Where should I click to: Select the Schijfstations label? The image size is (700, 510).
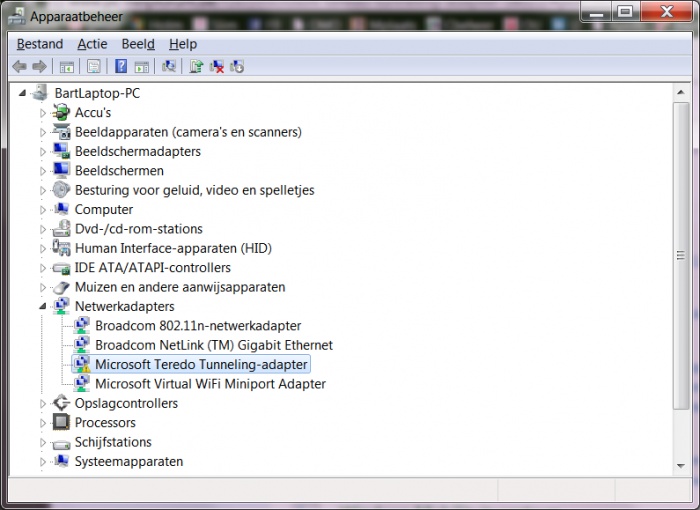113,442
